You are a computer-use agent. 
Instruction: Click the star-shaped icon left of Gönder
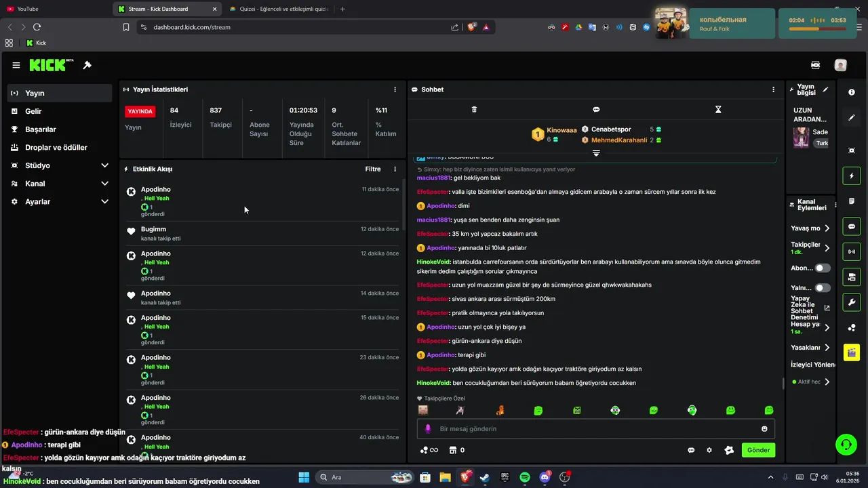[729, 450]
